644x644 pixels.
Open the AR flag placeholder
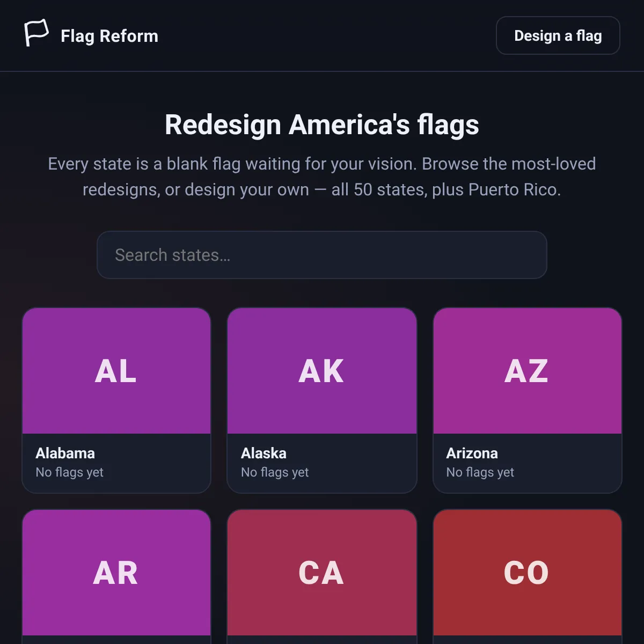pyautogui.click(x=116, y=573)
